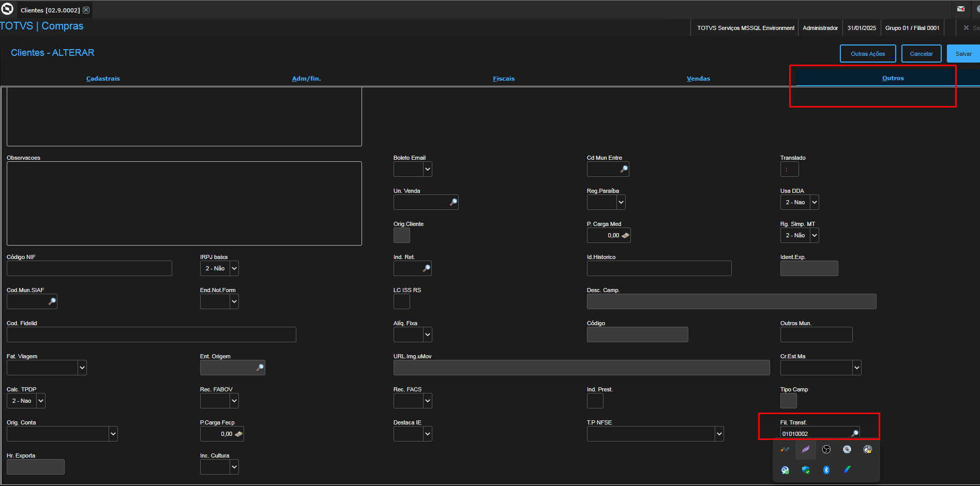
Task: Expand the Destaca IE dropdown
Action: (x=428, y=434)
